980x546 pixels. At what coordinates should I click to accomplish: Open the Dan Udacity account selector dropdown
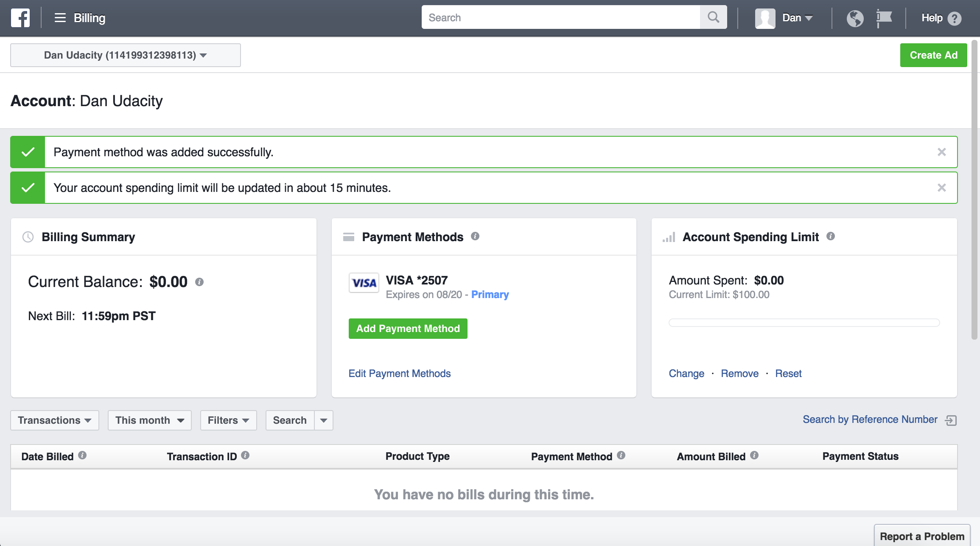[125, 55]
